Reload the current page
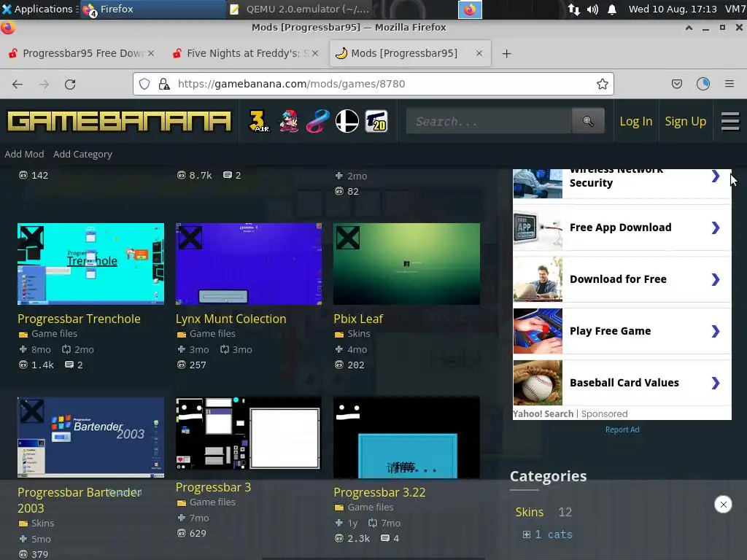 point(70,85)
